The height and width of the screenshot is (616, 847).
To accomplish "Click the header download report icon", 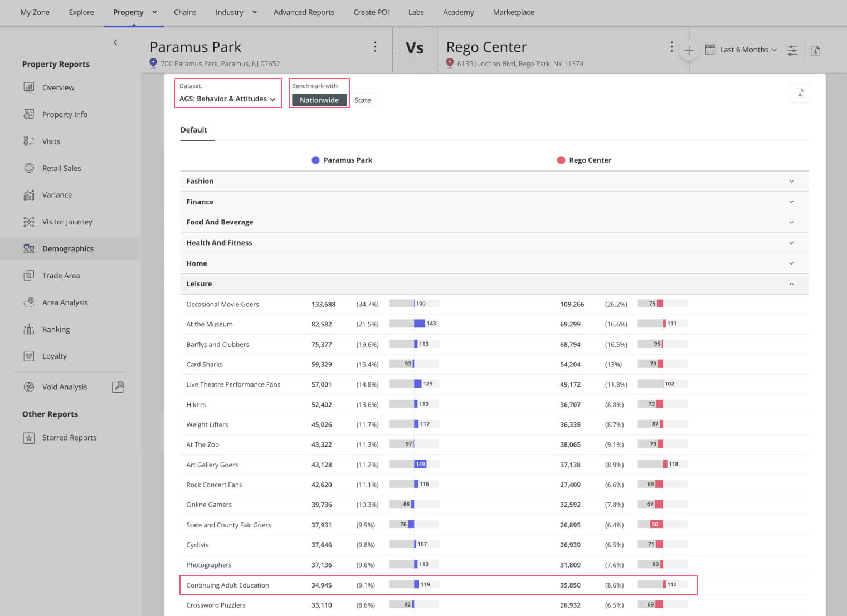I will click(815, 51).
